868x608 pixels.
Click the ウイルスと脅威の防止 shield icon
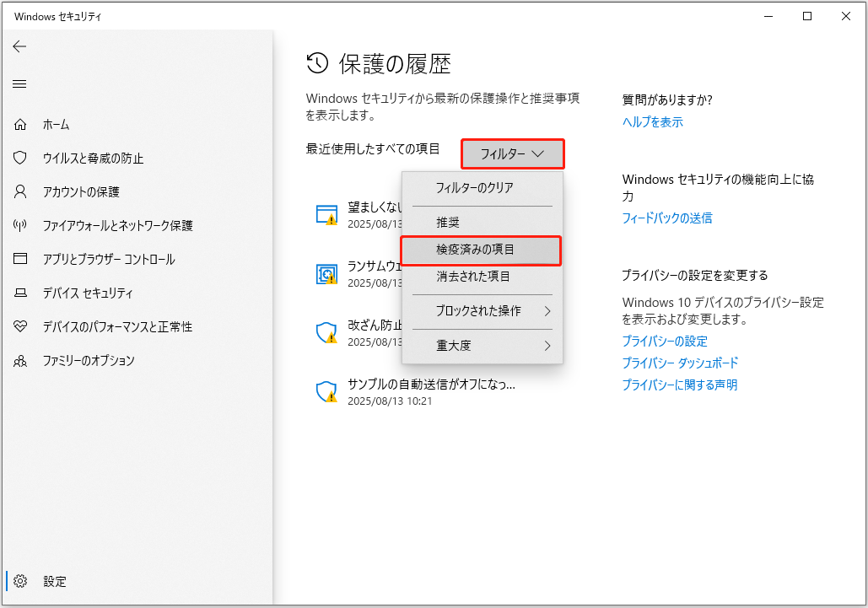(21, 159)
